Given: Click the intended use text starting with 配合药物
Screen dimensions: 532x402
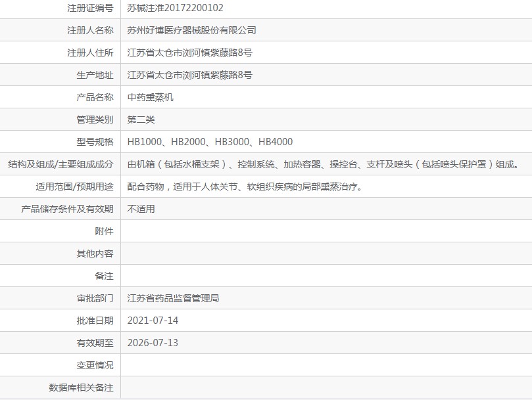Looking at the screenshot, I should (x=245, y=187).
